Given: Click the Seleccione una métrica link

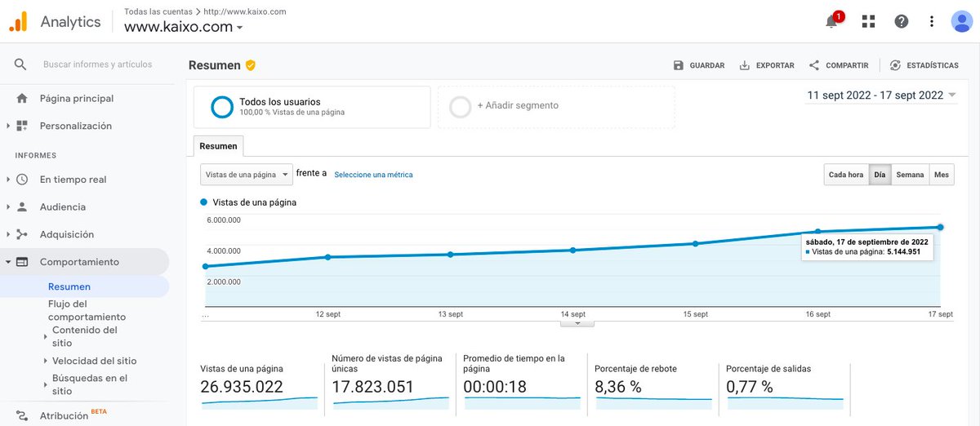Looking at the screenshot, I should coord(373,175).
